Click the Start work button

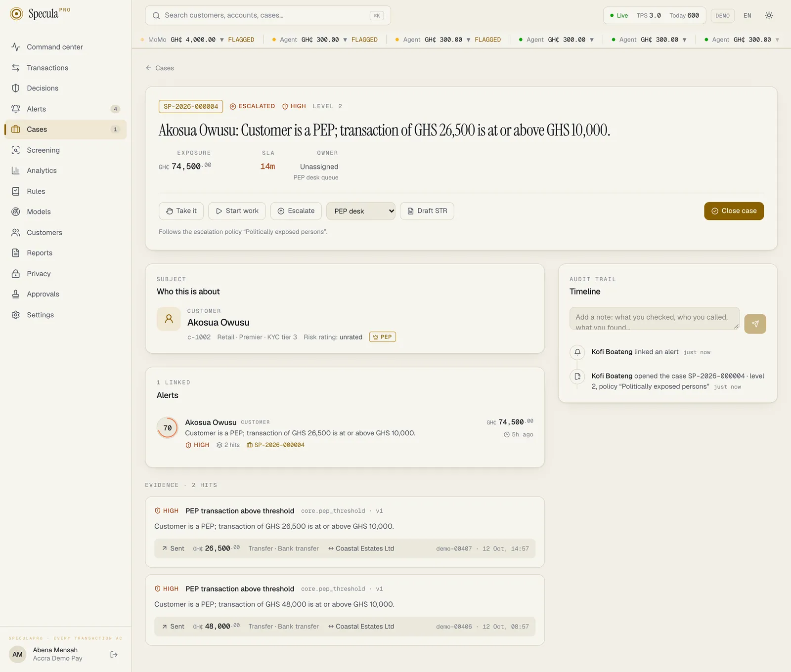point(237,211)
